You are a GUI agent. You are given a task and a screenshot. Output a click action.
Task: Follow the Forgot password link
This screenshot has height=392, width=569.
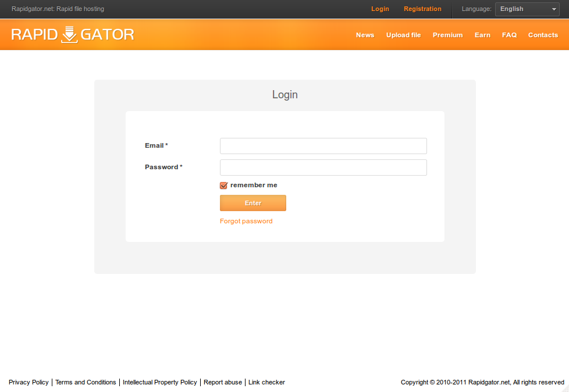point(246,221)
